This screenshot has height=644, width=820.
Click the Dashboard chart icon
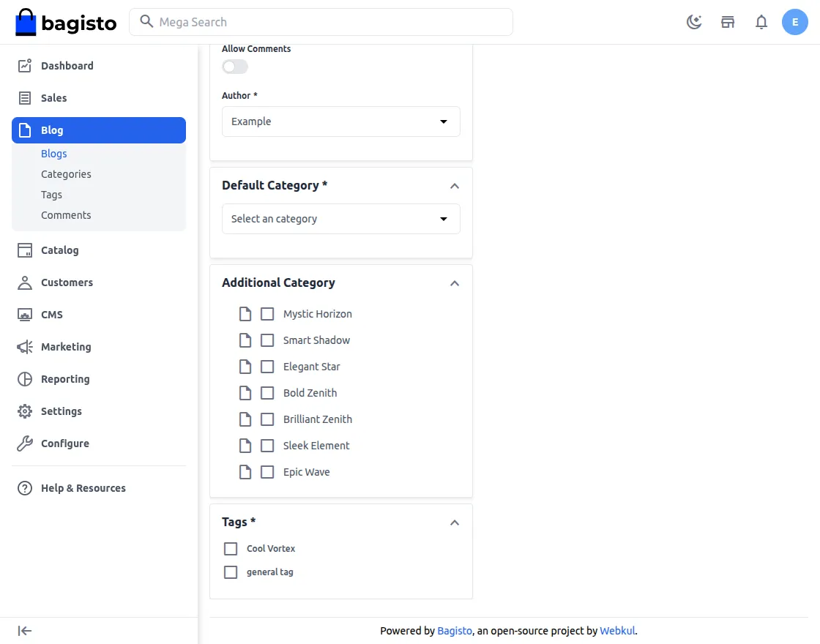click(x=25, y=65)
